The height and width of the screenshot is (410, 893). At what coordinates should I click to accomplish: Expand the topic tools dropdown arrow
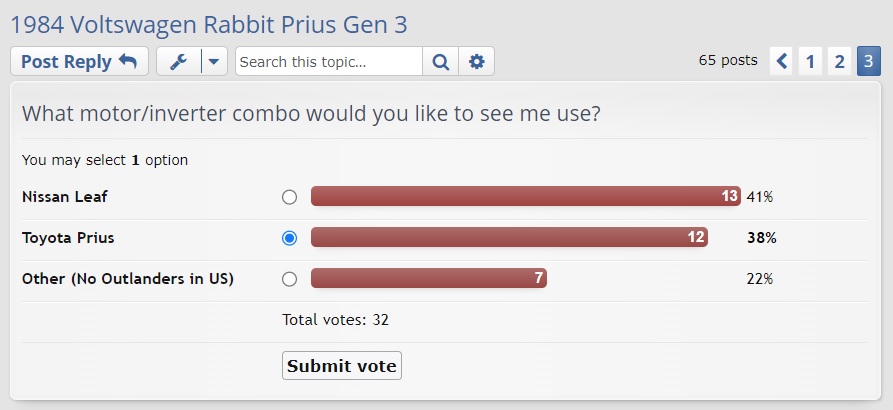(214, 62)
